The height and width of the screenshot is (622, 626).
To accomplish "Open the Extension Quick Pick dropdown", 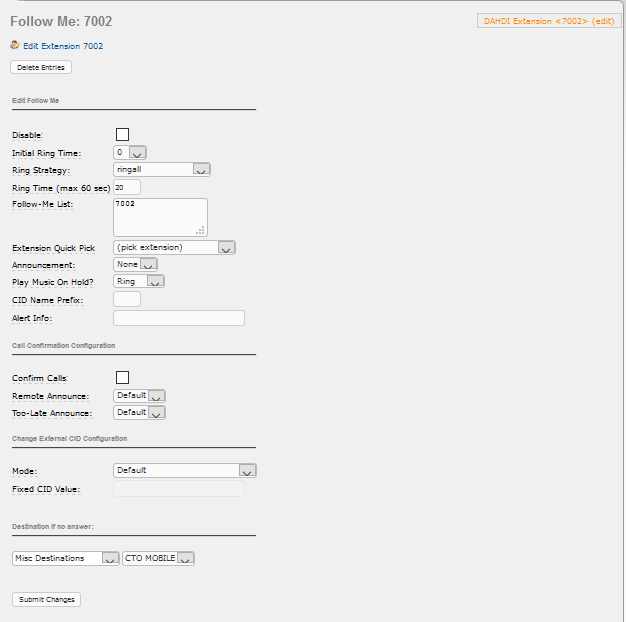I will [x=174, y=248].
